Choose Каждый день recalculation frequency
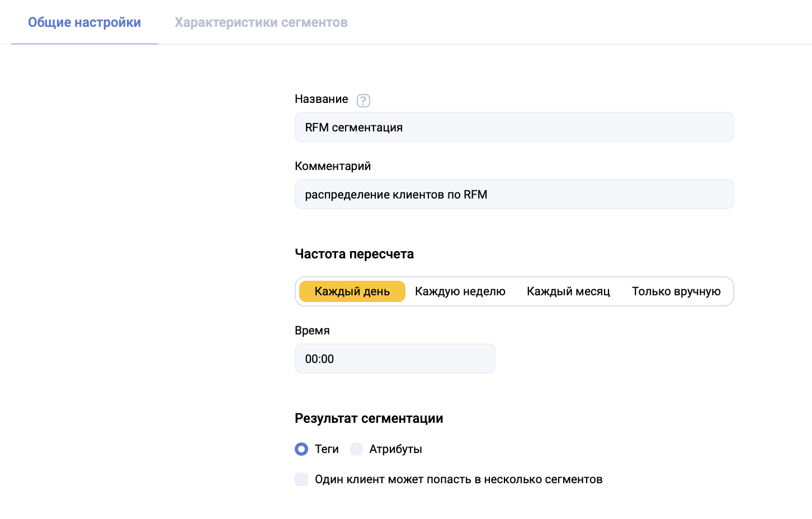The height and width of the screenshot is (519, 812). (x=352, y=291)
